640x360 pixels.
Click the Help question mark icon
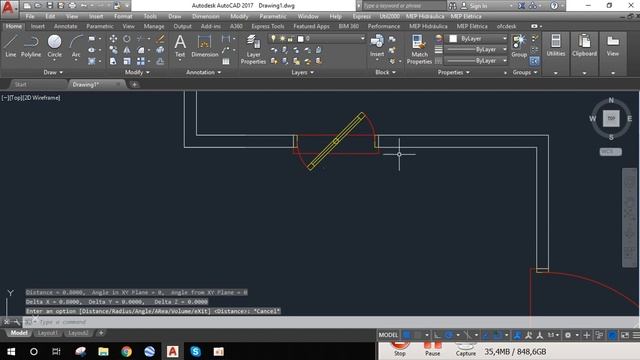pos(554,6)
